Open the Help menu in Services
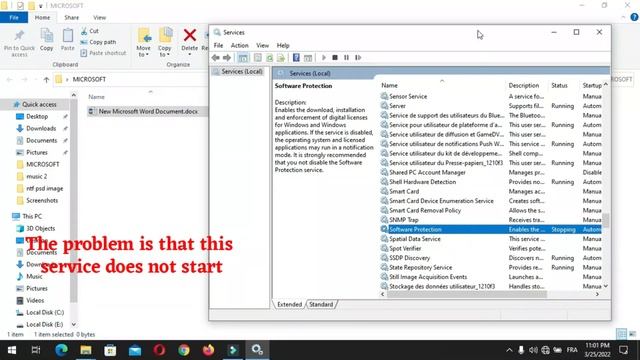The image size is (640, 360). (x=283, y=45)
